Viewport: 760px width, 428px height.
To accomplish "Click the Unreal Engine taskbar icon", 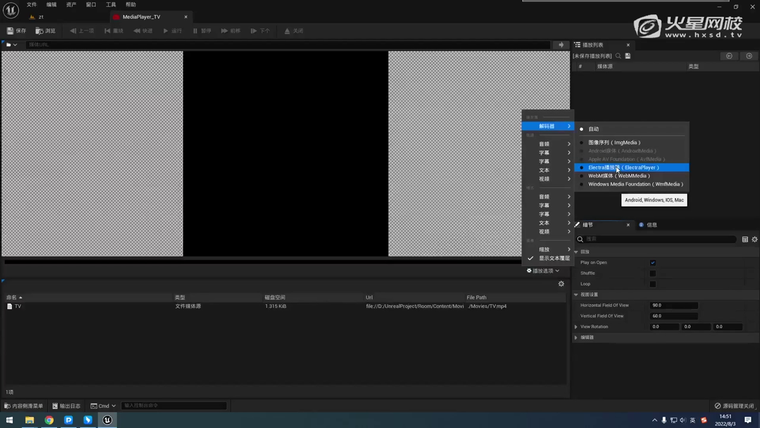I will pos(107,420).
